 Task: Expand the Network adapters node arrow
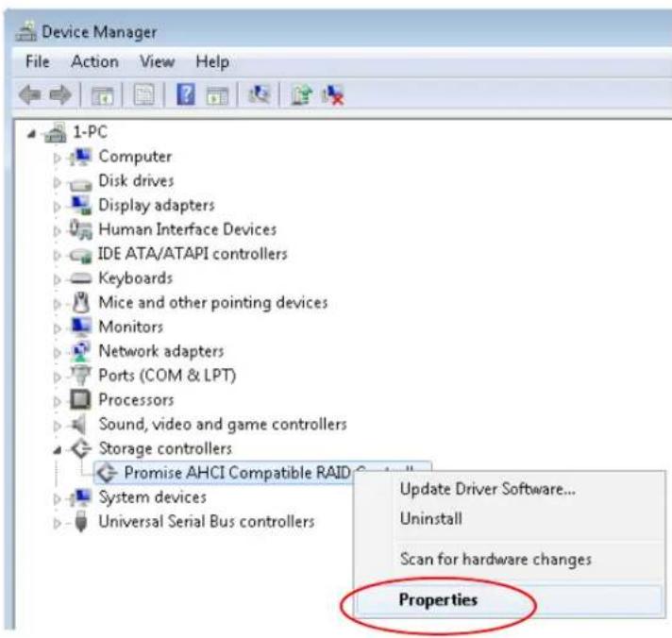[57, 353]
